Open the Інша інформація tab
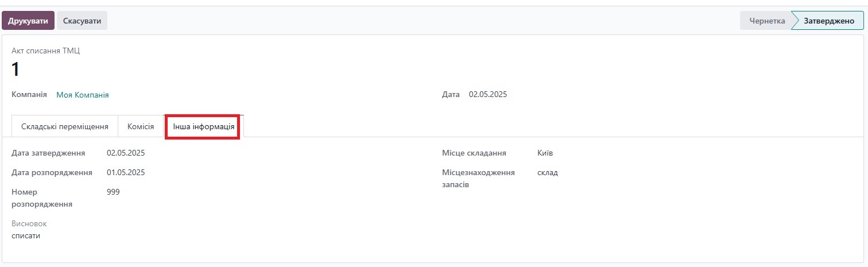This screenshot has height=267, width=868. click(204, 126)
